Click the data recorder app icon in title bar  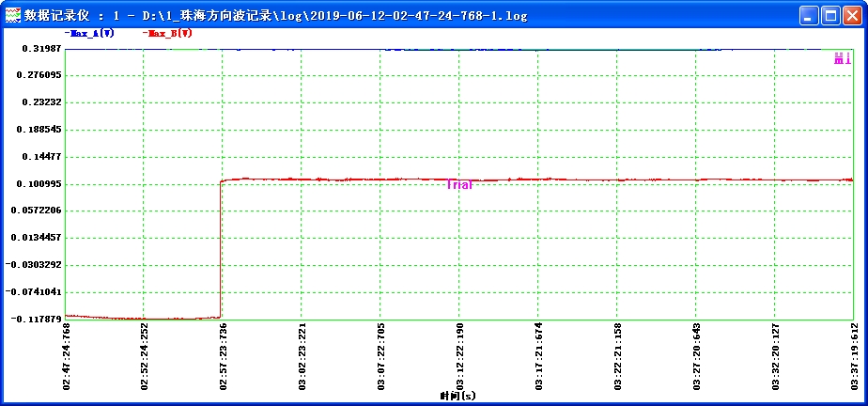(x=13, y=16)
